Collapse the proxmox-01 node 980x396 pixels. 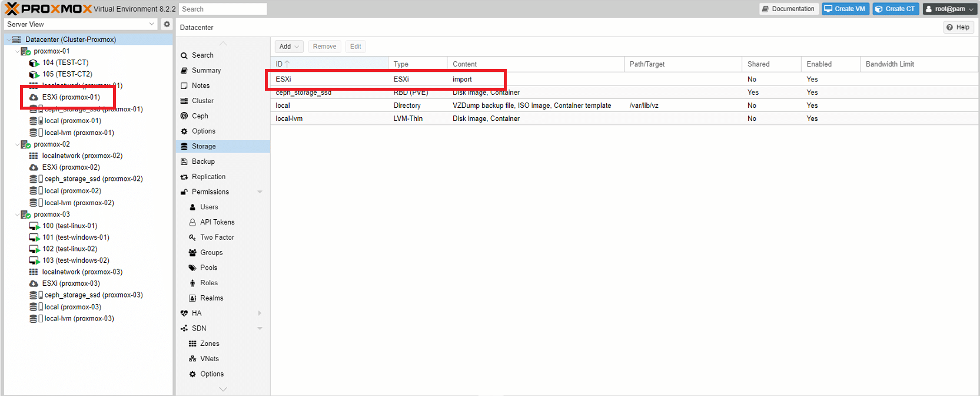coord(16,51)
